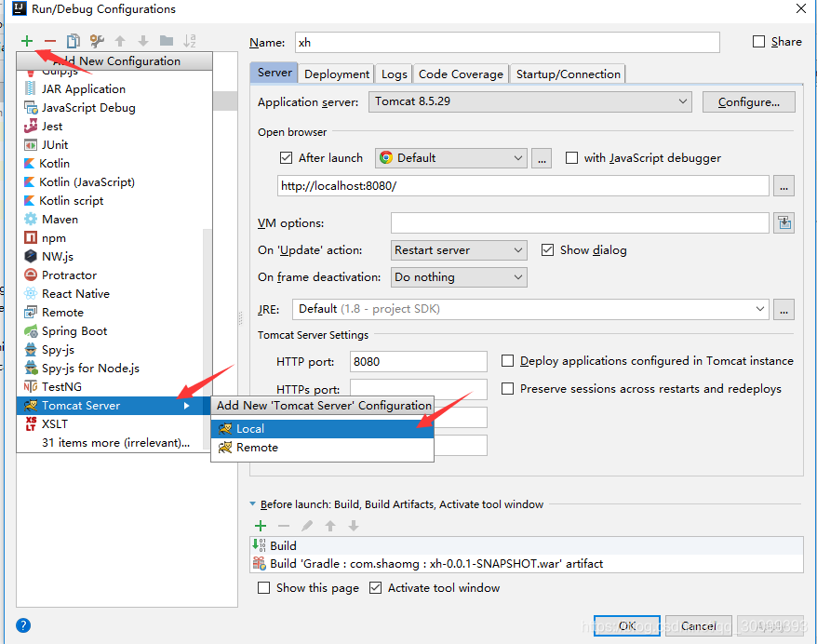Click the browser browse ellipsis button
This screenshot has height=644, width=817.
point(542,158)
